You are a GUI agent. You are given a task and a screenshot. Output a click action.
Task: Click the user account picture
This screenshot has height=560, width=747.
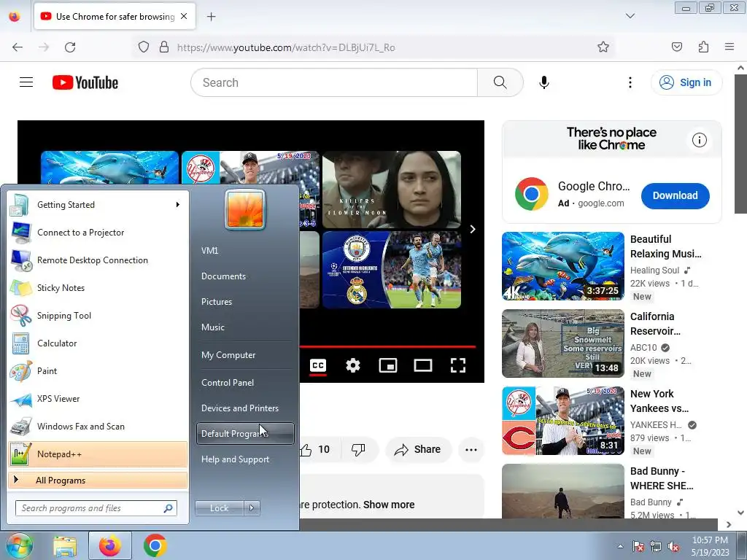coord(245,209)
